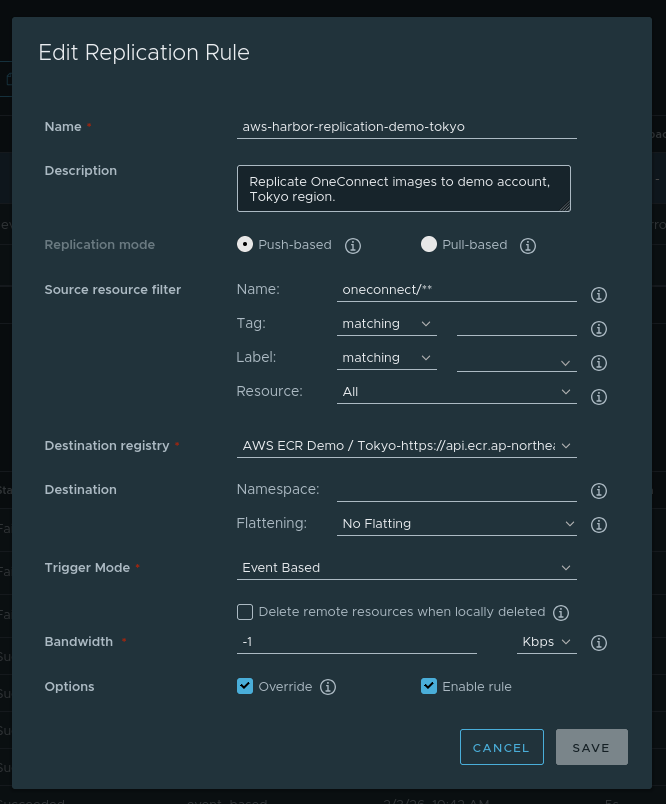Image resolution: width=666 pixels, height=804 pixels.
Task: Select Pull-based replication mode
Action: tap(429, 244)
